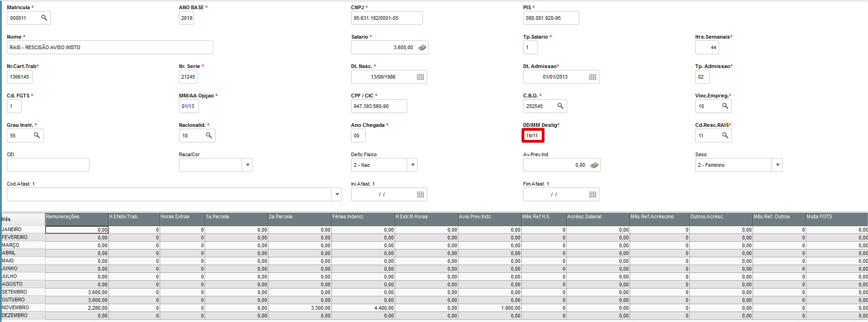Image resolution: width=868 pixels, height=322 pixels.
Task: Click the empty CEI field
Action: 48,165
